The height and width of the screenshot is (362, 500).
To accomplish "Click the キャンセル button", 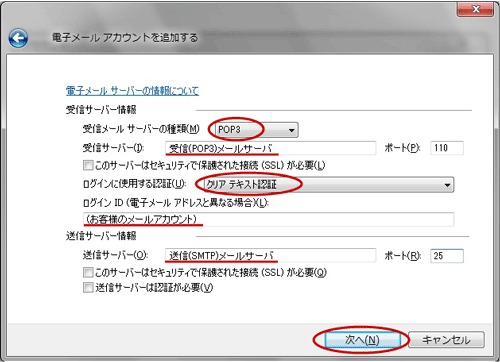I will click(x=446, y=340).
